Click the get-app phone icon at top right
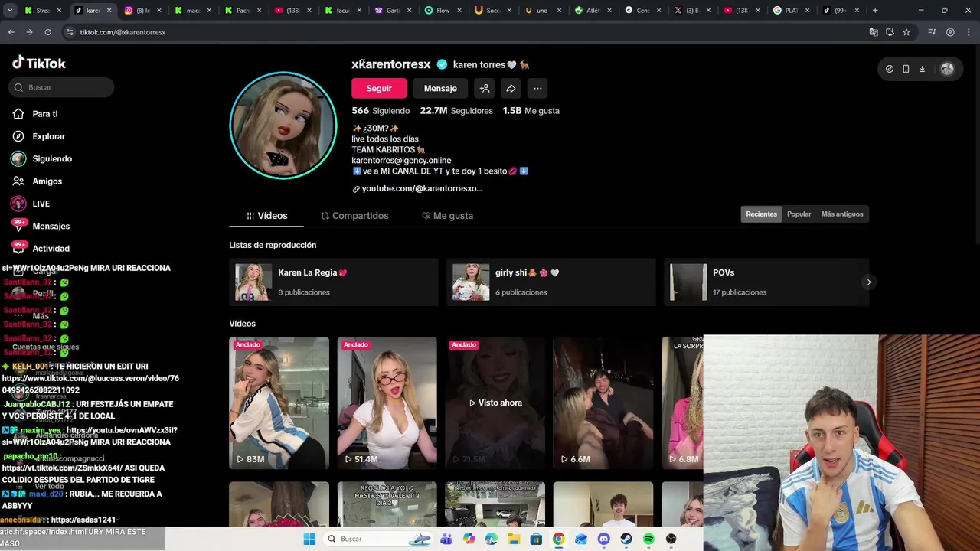The image size is (980, 551). 906,69
